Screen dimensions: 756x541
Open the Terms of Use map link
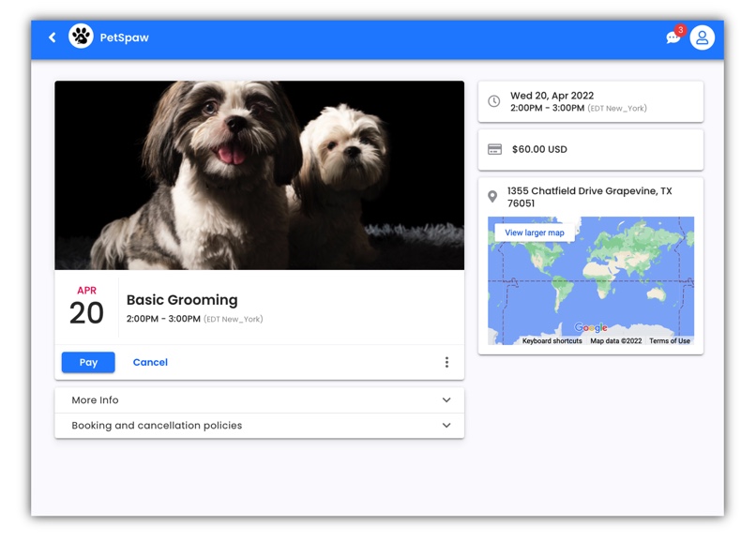(669, 340)
